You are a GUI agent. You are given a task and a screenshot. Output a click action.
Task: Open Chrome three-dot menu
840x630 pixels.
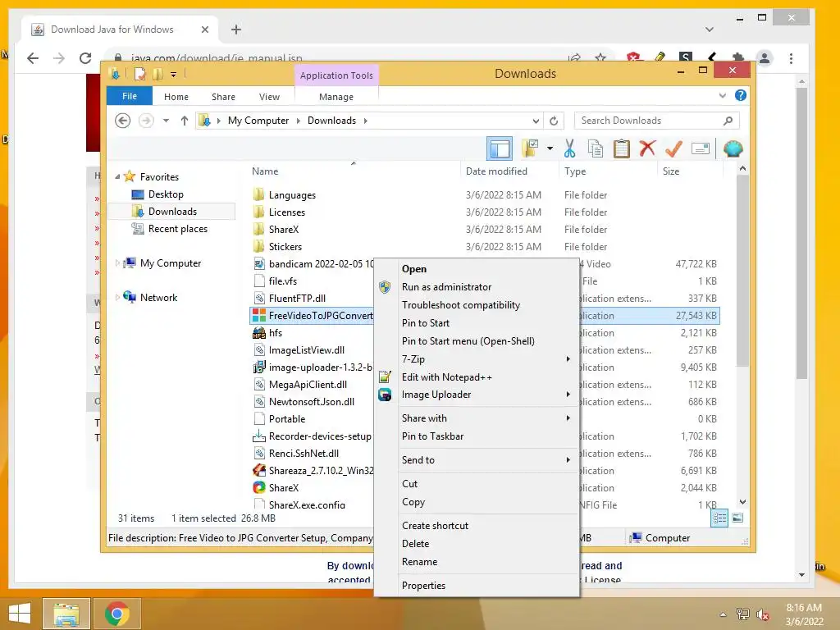791,58
